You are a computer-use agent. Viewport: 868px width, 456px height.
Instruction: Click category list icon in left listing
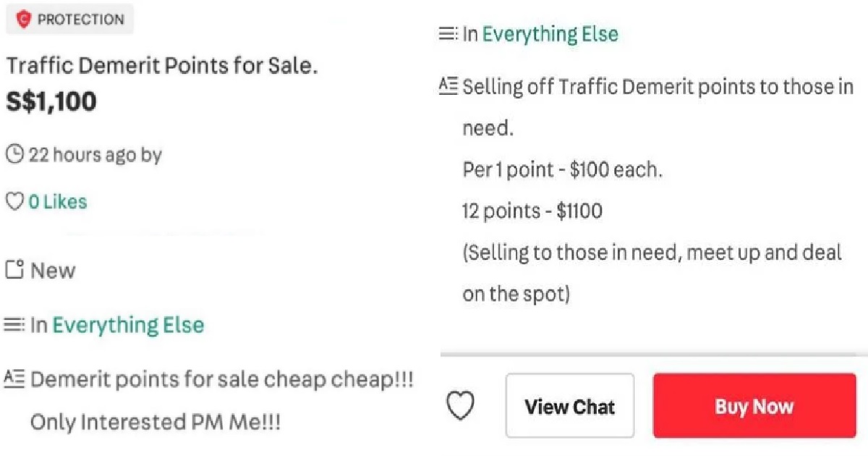coord(14,325)
